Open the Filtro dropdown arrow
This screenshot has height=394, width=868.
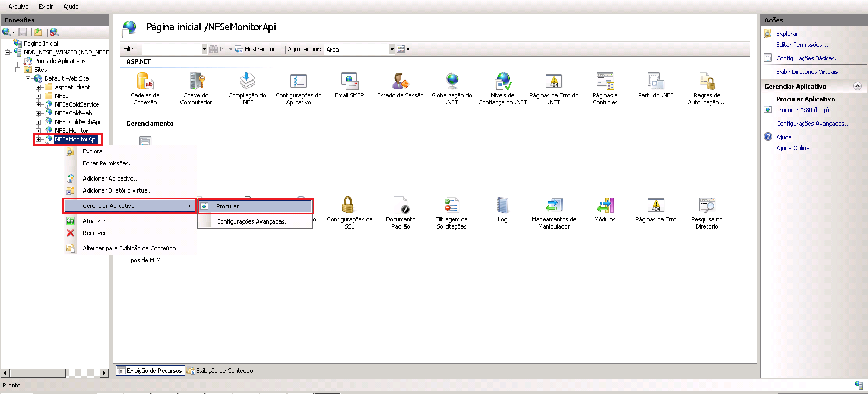click(204, 49)
